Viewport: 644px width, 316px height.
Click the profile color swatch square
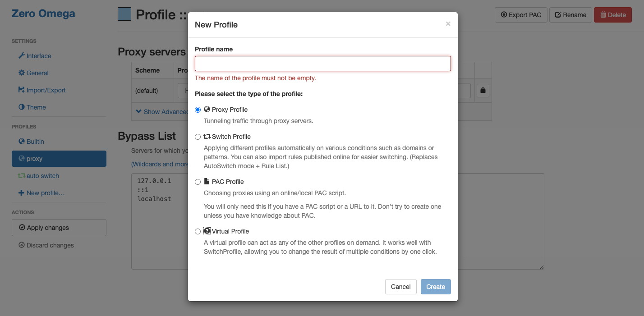(x=124, y=14)
